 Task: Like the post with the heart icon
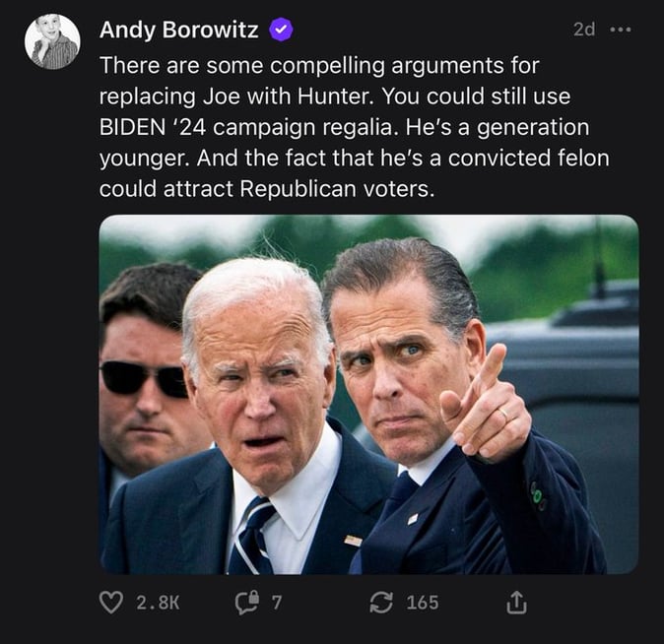[x=112, y=602]
